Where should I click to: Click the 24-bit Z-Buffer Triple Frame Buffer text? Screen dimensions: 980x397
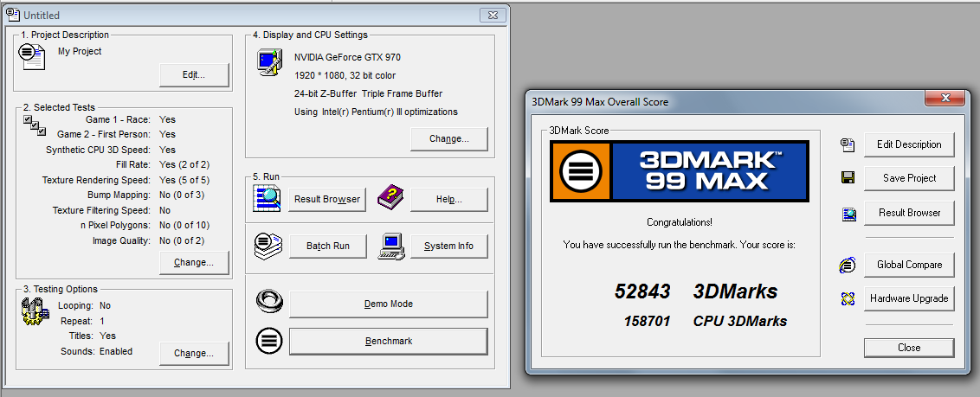coord(368,93)
